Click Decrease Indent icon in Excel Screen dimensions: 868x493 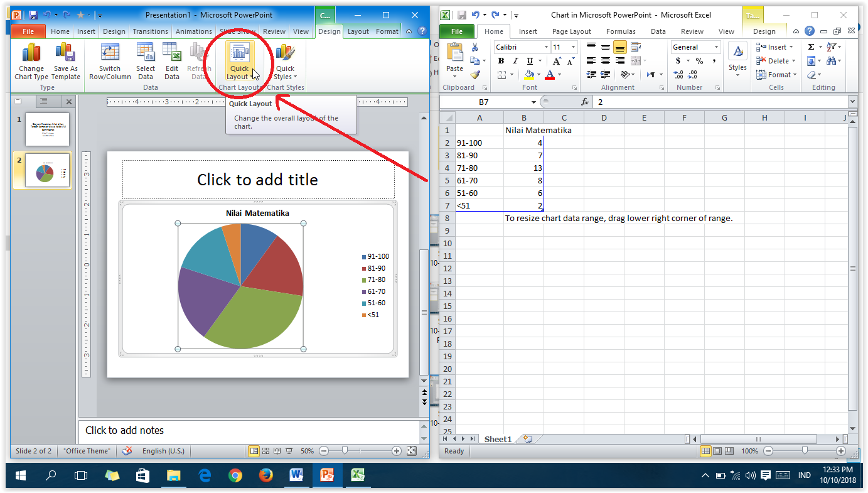591,75
